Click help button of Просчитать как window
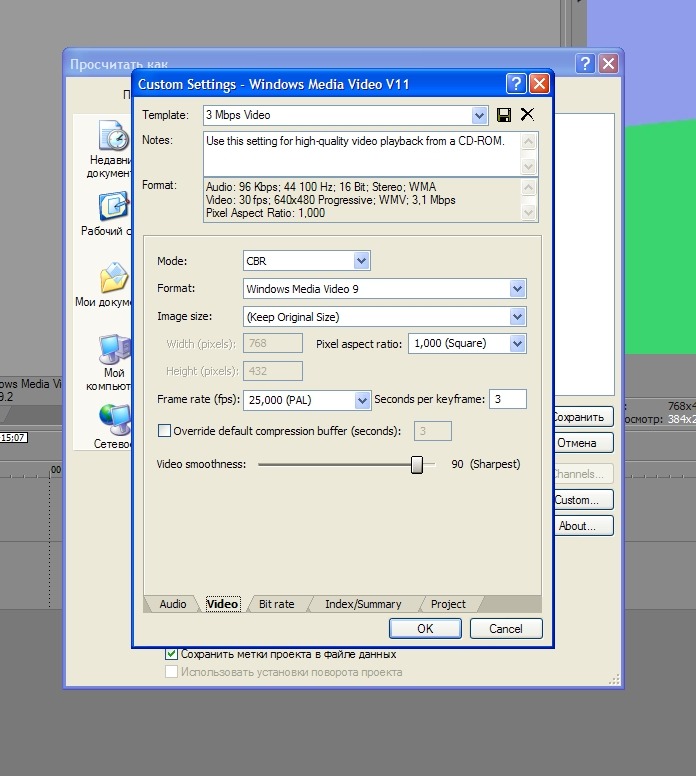Image resolution: width=696 pixels, height=776 pixels. (585, 63)
